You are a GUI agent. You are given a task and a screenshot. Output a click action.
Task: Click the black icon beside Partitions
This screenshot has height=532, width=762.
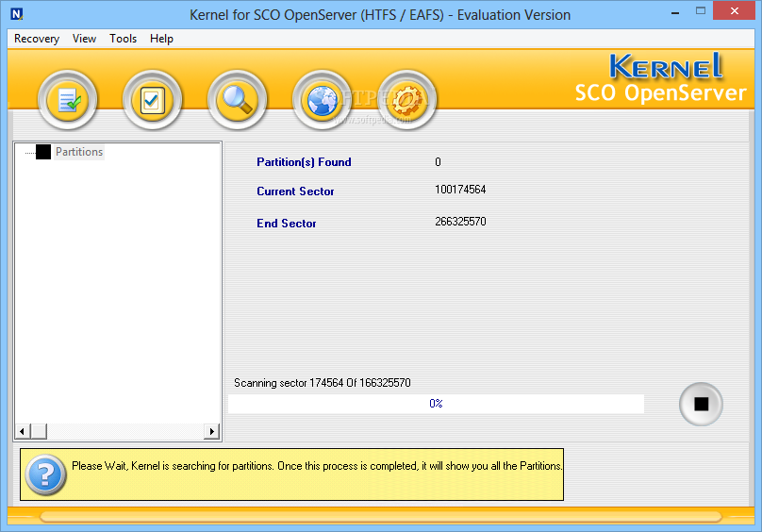tap(43, 152)
